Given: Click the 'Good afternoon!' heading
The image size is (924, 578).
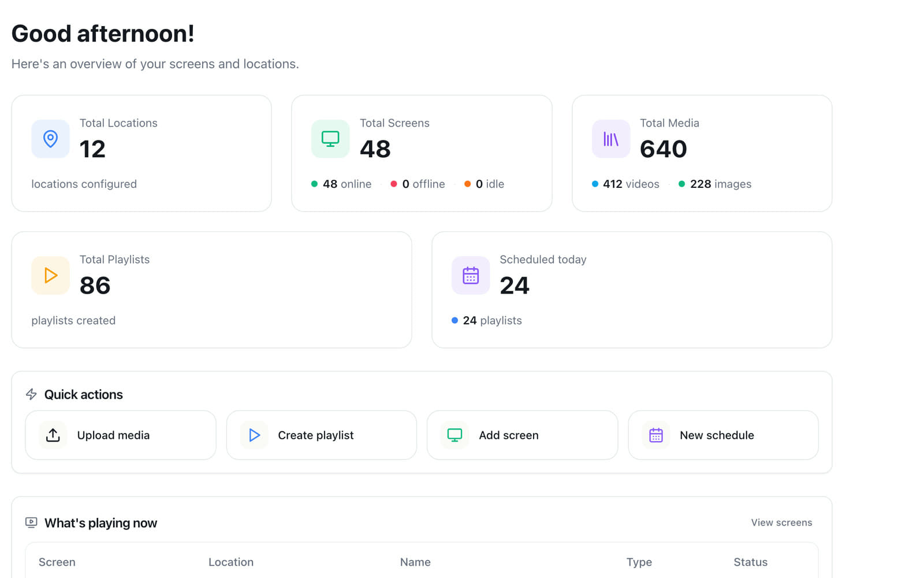Looking at the screenshot, I should (x=103, y=34).
